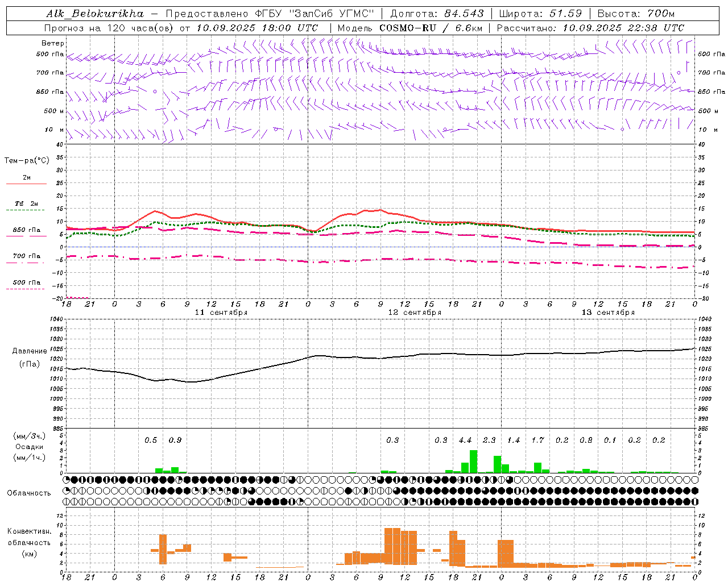
Task: Click the date label '12 сентября'
Action: pos(415,313)
